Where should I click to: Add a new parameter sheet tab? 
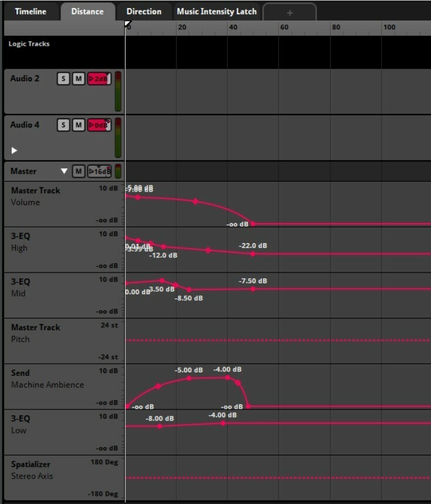point(289,12)
